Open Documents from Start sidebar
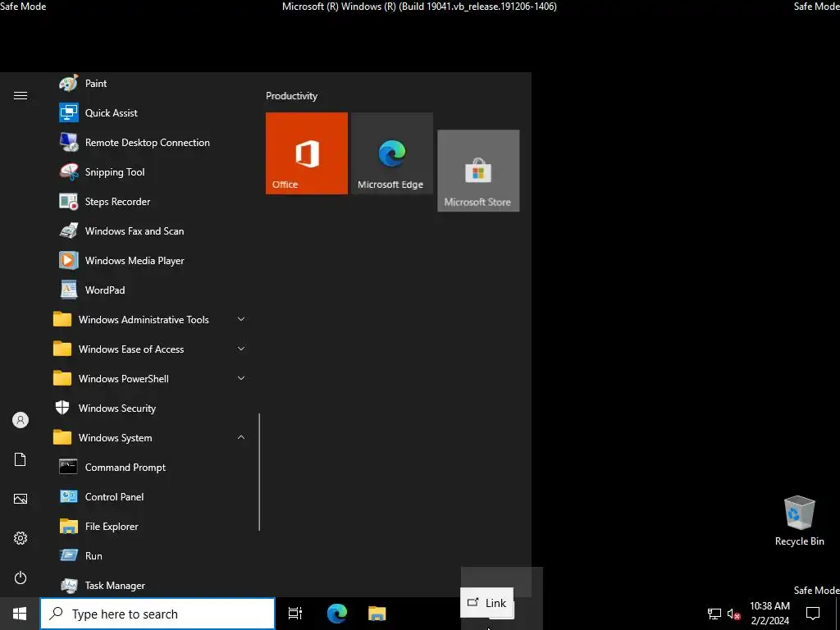Screen dimensions: 840x630 [21, 459]
